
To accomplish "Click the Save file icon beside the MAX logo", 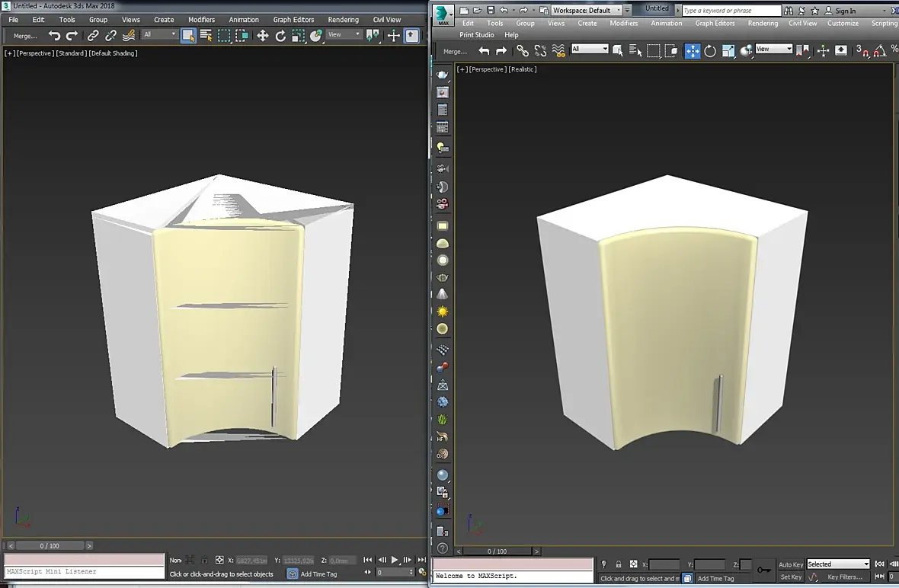I will pyautogui.click(x=490, y=11).
